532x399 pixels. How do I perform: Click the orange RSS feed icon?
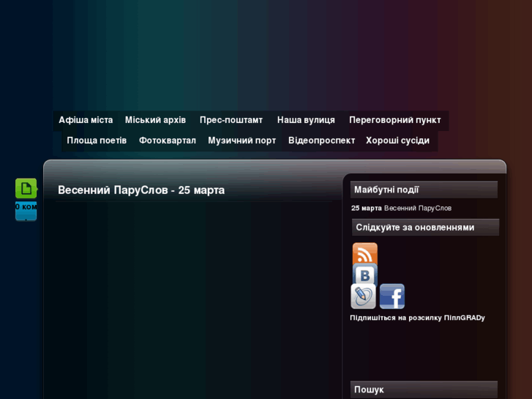pos(364,253)
